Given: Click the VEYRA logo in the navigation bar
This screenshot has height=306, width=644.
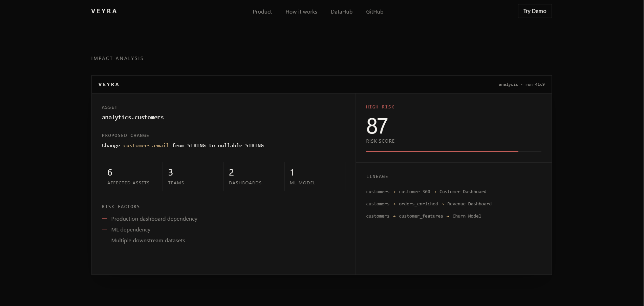Looking at the screenshot, I should point(104,11).
